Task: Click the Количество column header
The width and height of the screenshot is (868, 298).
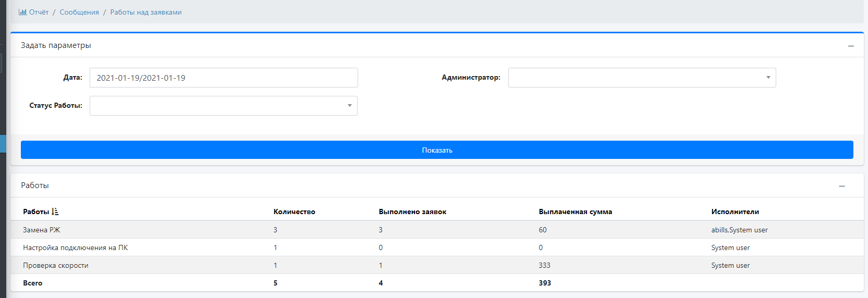Action: point(294,212)
